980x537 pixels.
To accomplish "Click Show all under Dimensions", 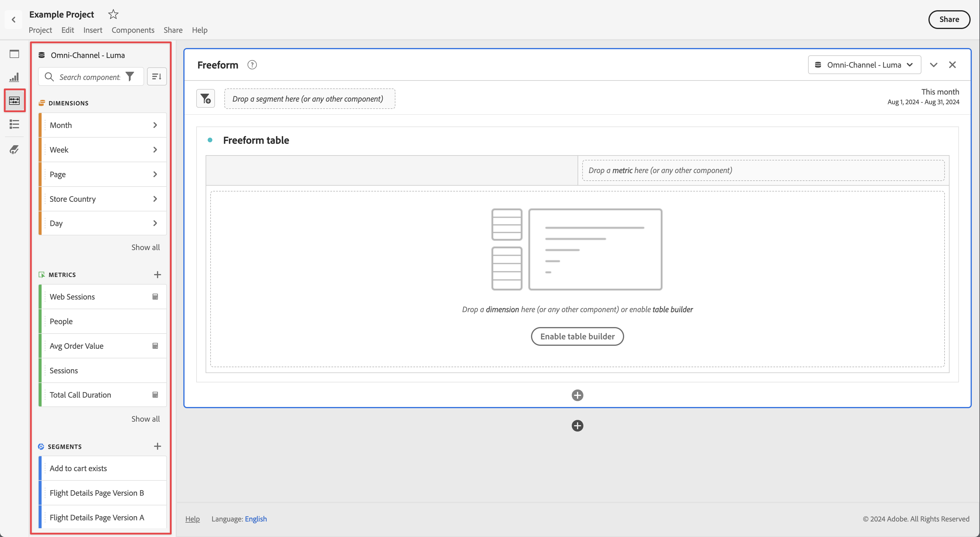I will click(145, 247).
